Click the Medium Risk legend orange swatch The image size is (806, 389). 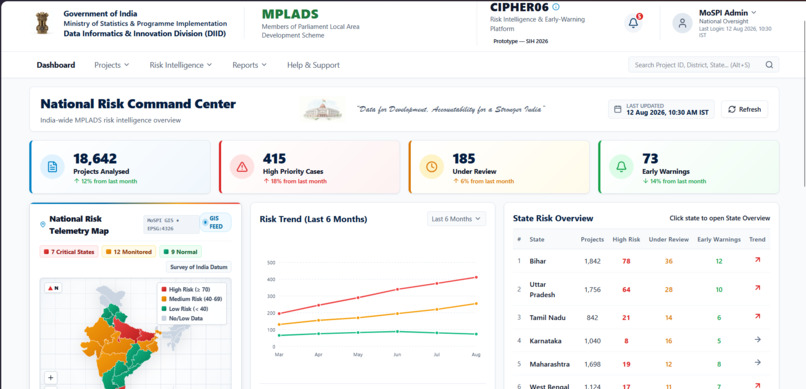[163, 299]
